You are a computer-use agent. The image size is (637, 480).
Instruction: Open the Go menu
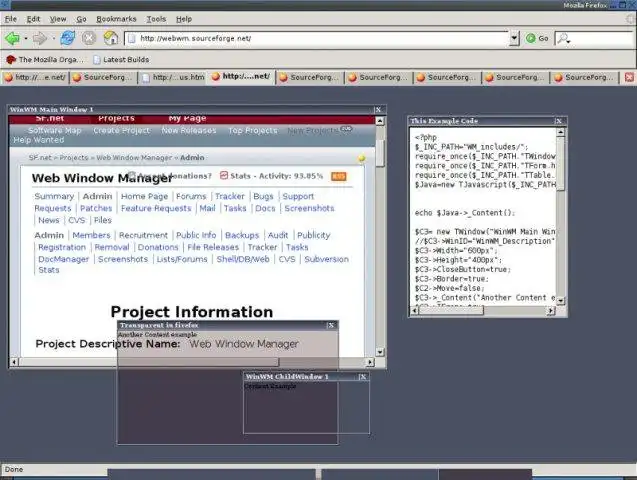point(81,19)
